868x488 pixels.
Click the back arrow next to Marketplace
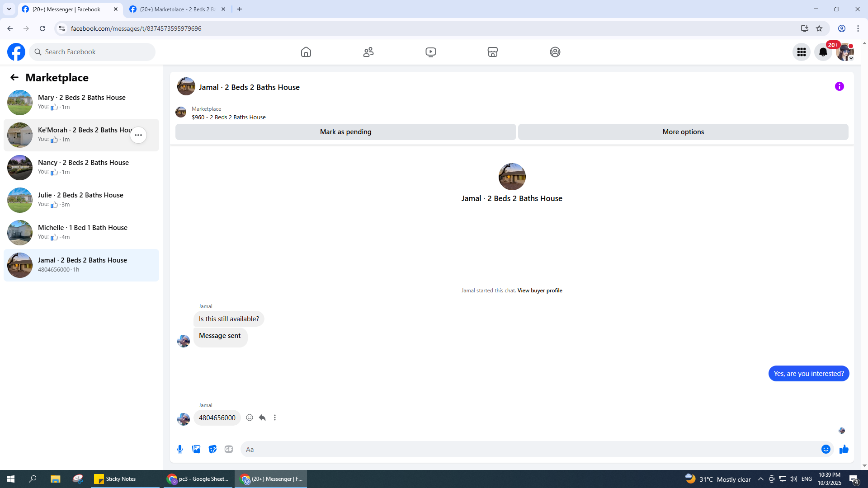tap(14, 77)
